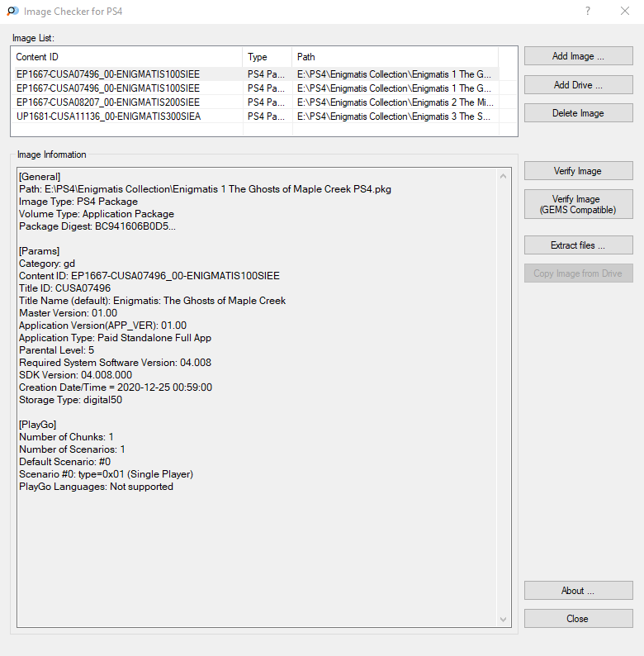Viewport: 644px width, 656px height.
Task: Click Required System Software Version line
Action: pos(115,363)
